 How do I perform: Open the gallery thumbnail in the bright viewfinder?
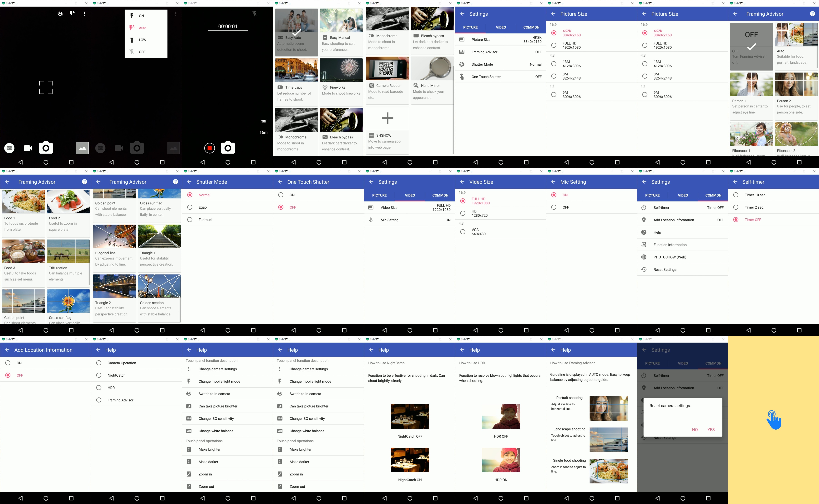pos(82,148)
